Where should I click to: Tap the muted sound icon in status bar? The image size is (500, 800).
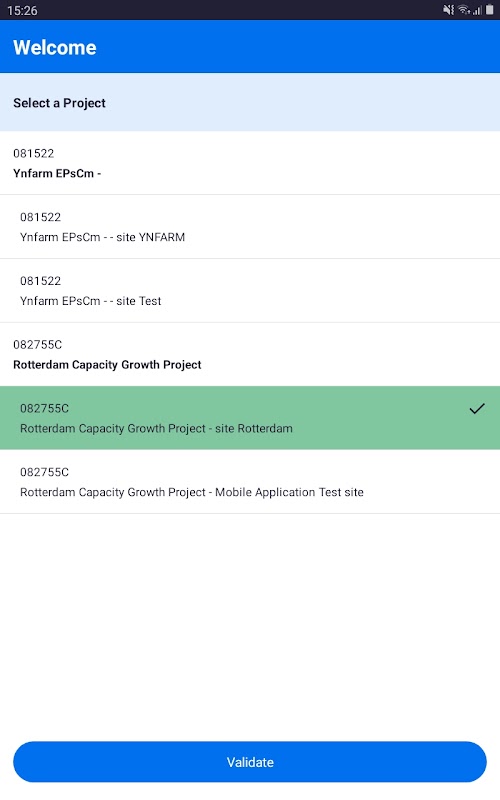[448, 10]
